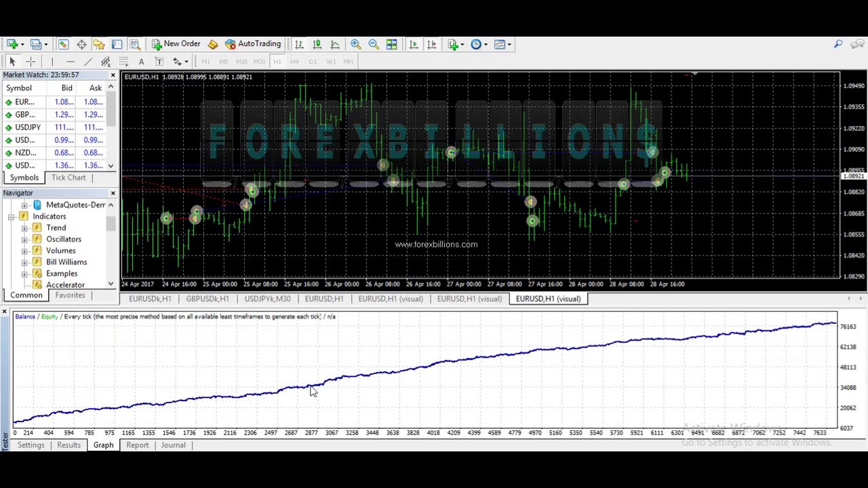Open the Profiles toolbar icon
The height and width of the screenshot is (488, 868).
(x=35, y=44)
